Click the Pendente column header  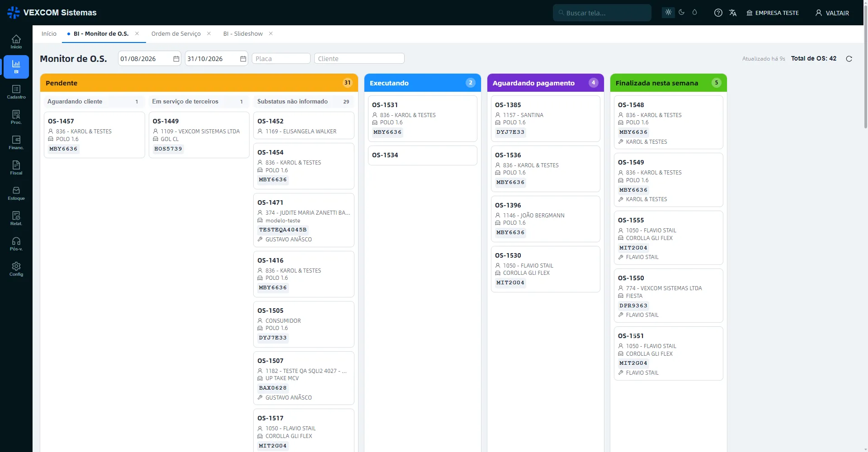pyautogui.click(x=199, y=83)
